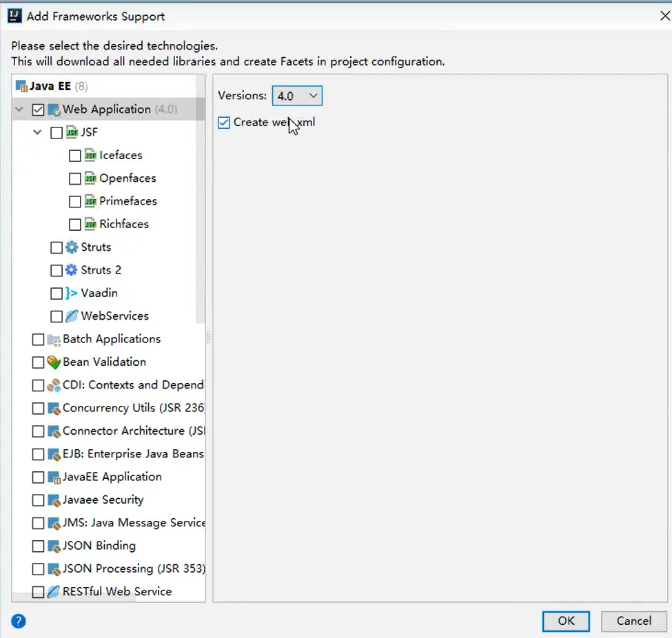Click the JSF framework icon
This screenshot has height=638, width=672.
[72, 132]
